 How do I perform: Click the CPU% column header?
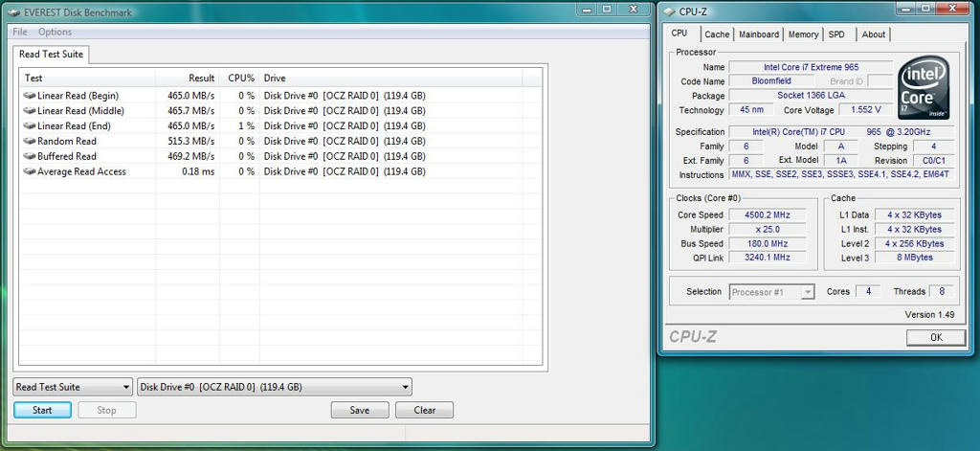[239, 79]
